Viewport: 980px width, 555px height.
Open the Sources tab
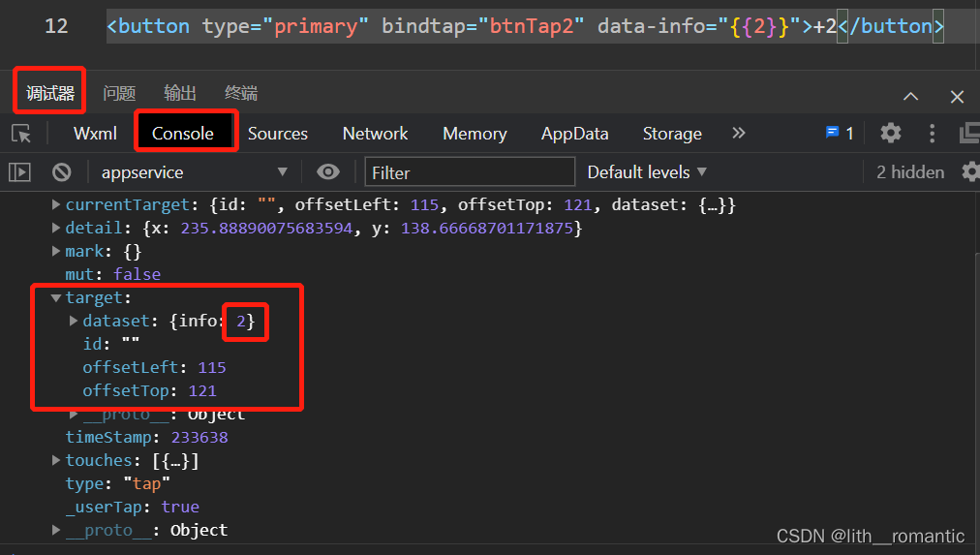tap(278, 134)
